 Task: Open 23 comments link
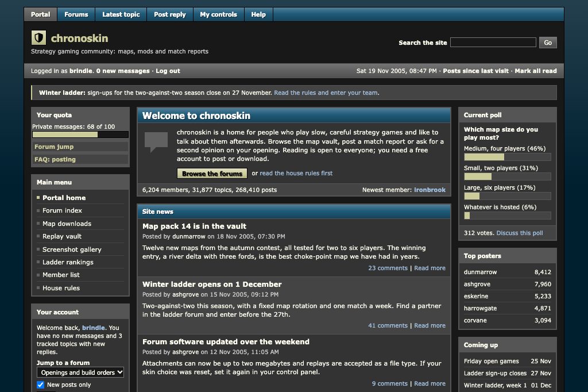coord(388,268)
